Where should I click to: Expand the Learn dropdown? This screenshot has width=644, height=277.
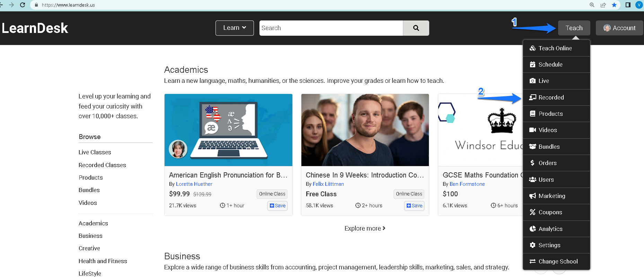coord(235,28)
